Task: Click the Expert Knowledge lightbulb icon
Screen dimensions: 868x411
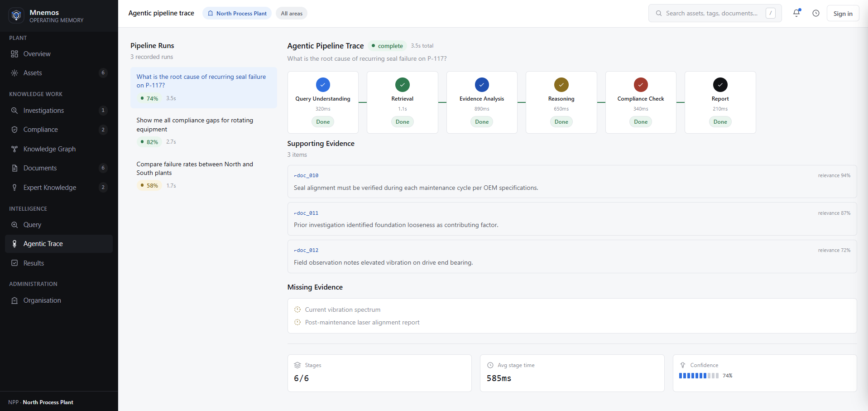Action: pyautogui.click(x=14, y=188)
